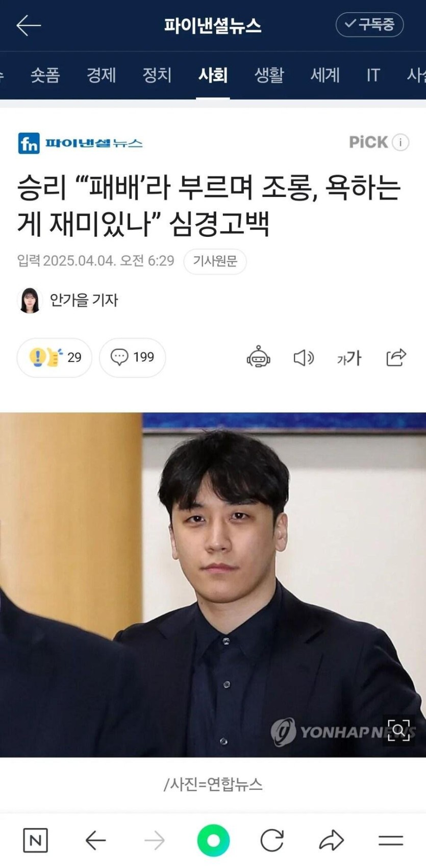The height and width of the screenshot is (868, 426).
Task: Switch to the 정치 tab
Action: coord(157,76)
